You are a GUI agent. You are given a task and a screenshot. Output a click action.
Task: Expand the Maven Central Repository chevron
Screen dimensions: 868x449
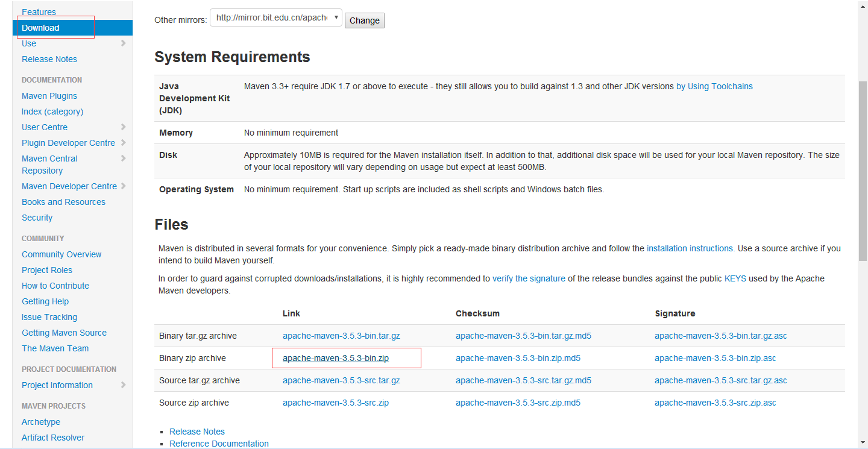[x=123, y=159]
